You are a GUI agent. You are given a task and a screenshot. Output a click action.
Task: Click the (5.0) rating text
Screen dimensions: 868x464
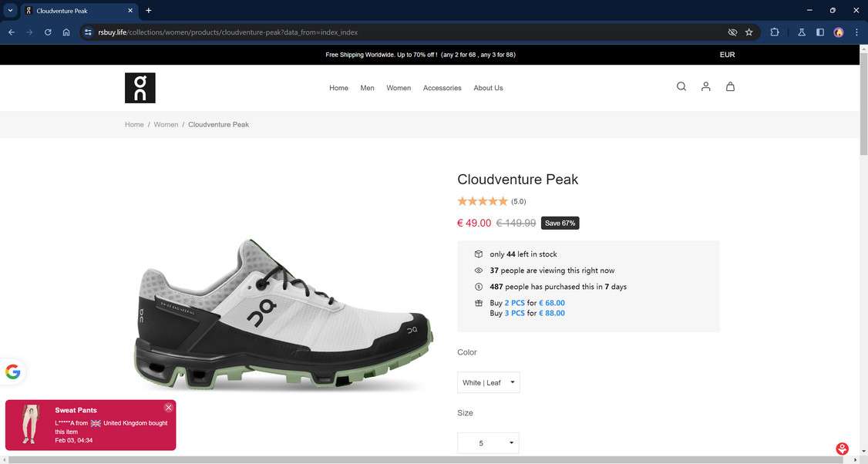[x=518, y=201]
